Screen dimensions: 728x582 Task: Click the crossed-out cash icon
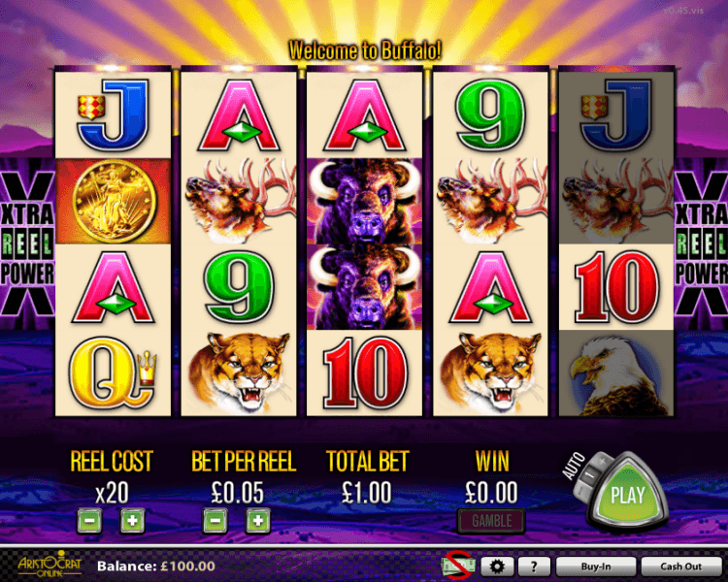458,566
